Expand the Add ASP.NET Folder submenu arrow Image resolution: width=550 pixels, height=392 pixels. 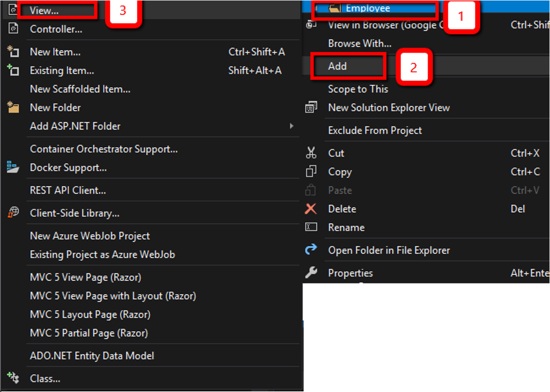pyautogui.click(x=291, y=126)
